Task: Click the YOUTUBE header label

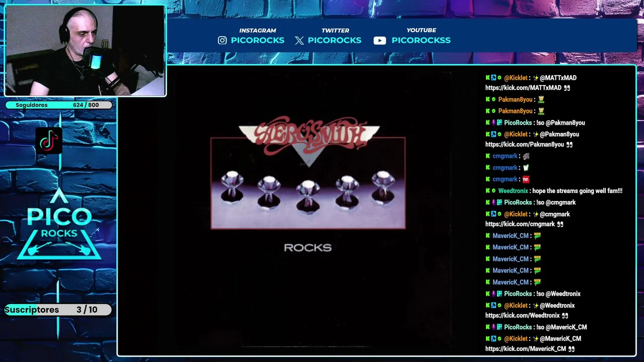Action: 421,31
